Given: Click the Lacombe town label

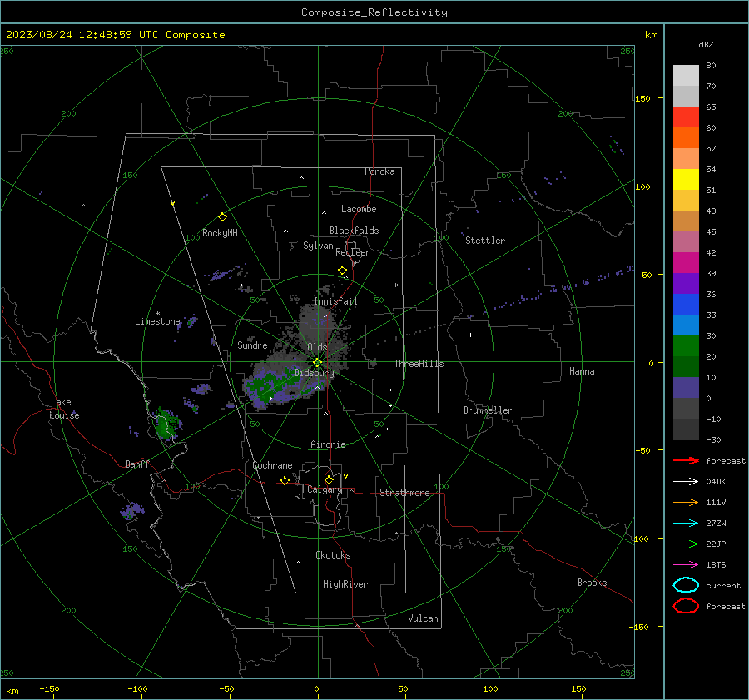Looking at the screenshot, I should [x=359, y=209].
